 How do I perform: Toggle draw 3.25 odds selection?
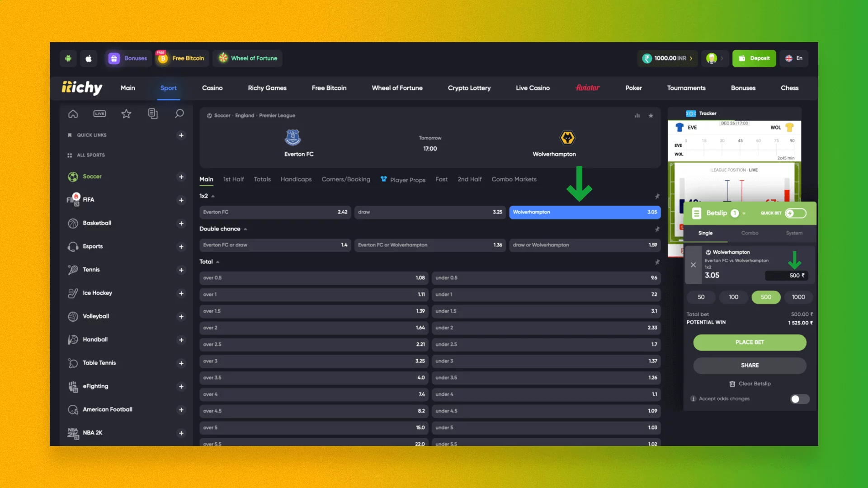430,212
